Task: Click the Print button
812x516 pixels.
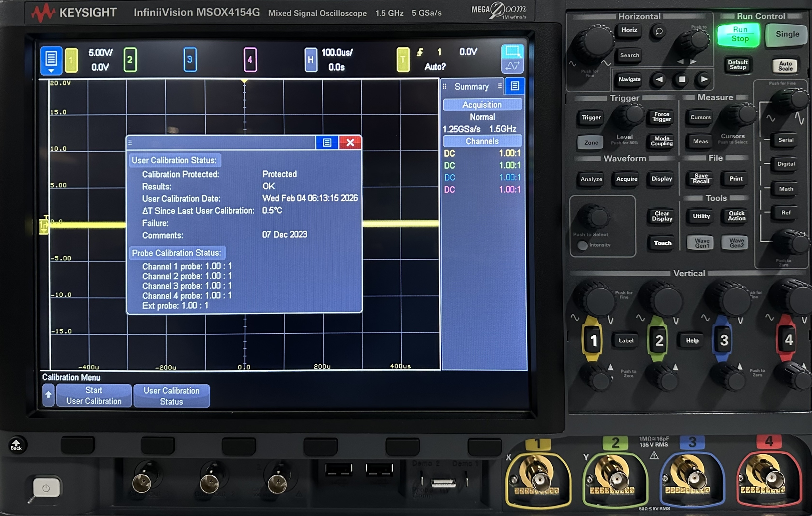Action: (x=736, y=179)
